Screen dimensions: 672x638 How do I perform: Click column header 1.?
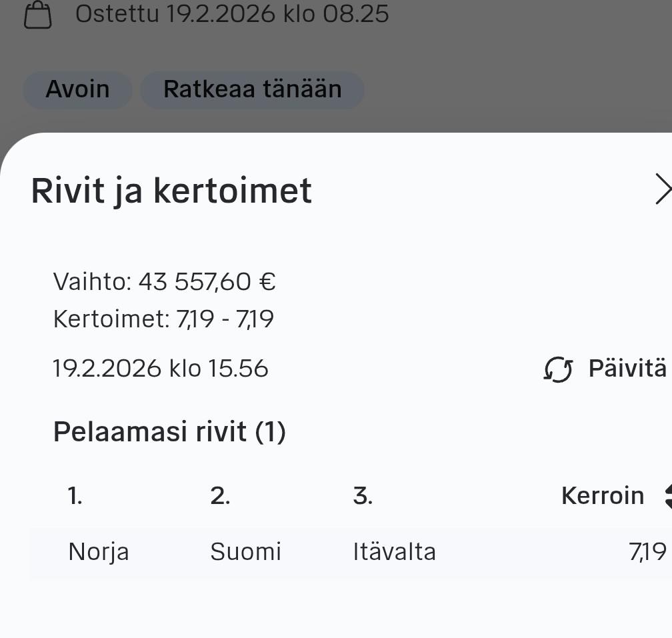pos(75,496)
